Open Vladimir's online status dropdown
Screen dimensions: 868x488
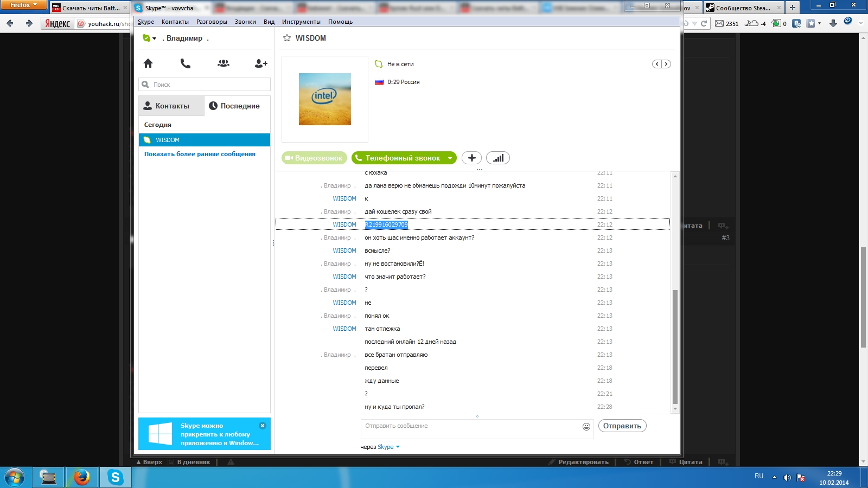149,38
